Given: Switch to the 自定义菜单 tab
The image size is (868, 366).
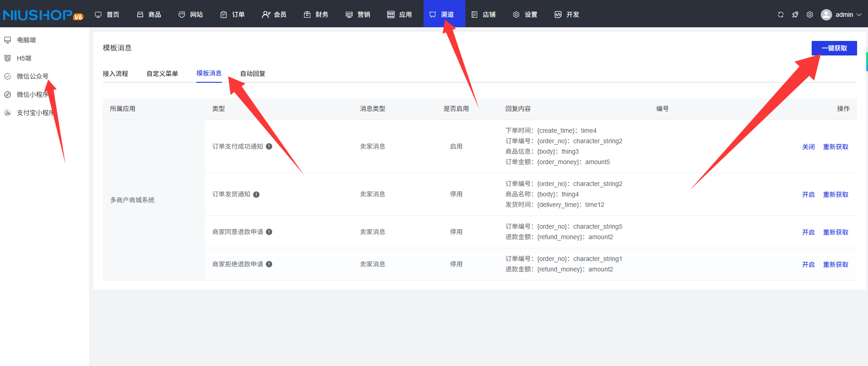Looking at the screenshot, I should [162, 74].
